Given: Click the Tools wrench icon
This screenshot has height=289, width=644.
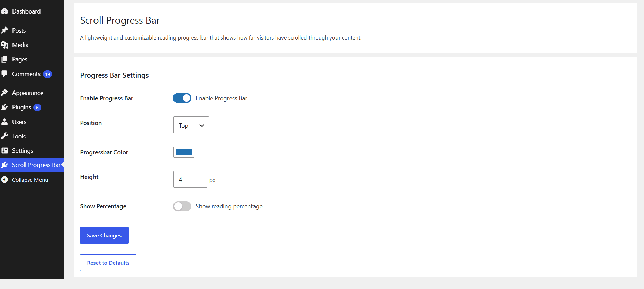Looking at the screenshot, I should pos(4,136).
